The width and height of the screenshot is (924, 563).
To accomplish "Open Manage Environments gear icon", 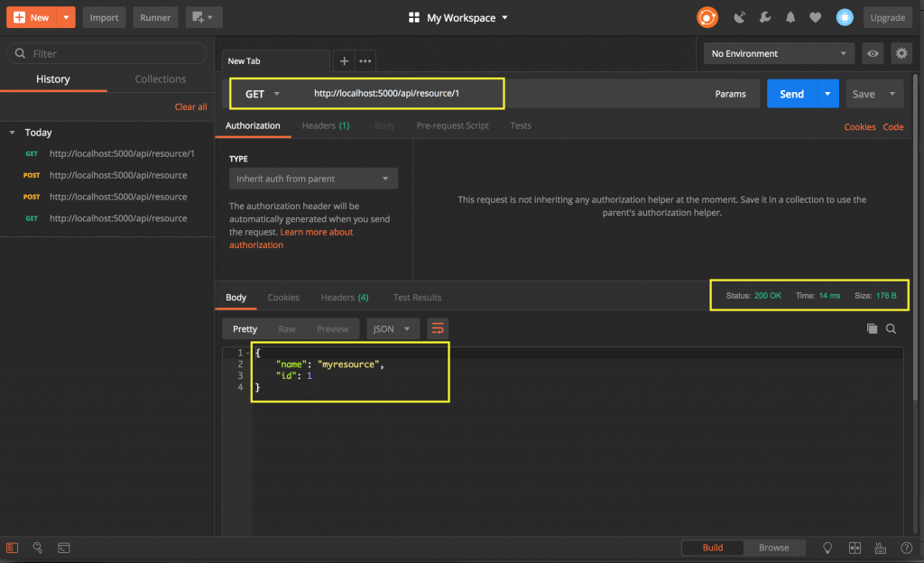I will tap(901, 54).
